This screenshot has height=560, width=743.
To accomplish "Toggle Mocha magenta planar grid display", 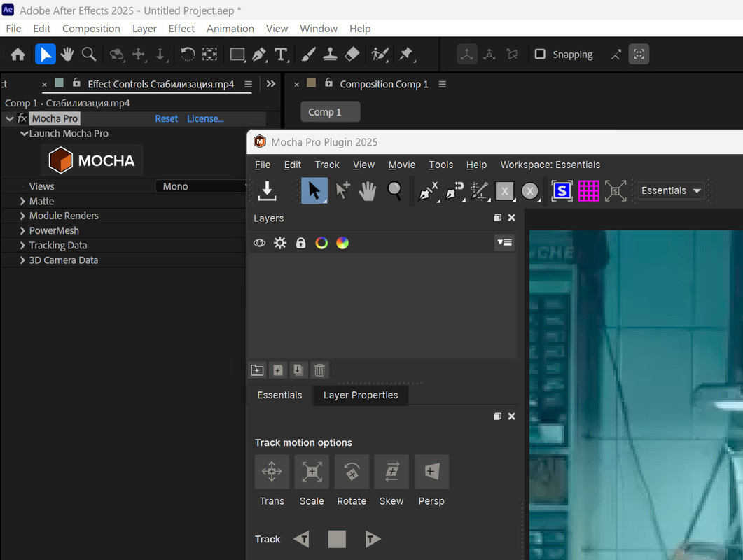I will (x=588, y=190).
